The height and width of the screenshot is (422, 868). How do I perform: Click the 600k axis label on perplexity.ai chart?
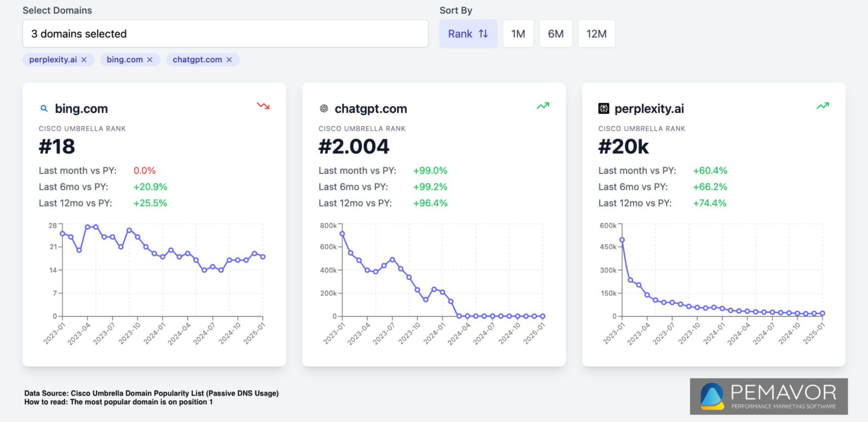click(x=608, y=225)
